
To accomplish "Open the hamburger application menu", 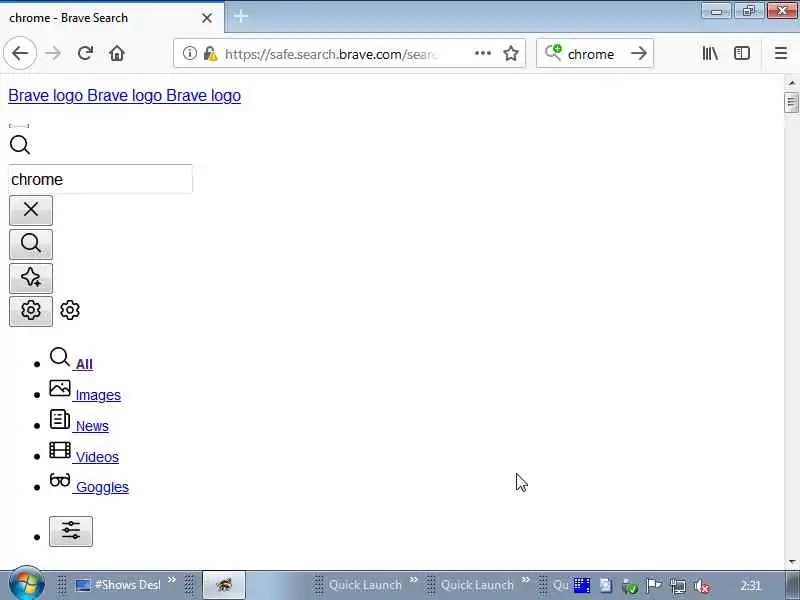I will tap(781, 53).
